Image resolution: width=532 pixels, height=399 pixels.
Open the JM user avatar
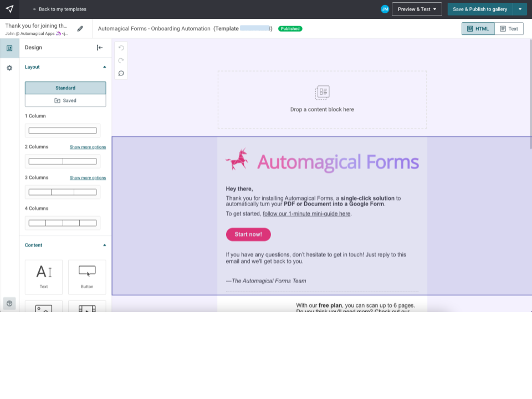point(385,9)
